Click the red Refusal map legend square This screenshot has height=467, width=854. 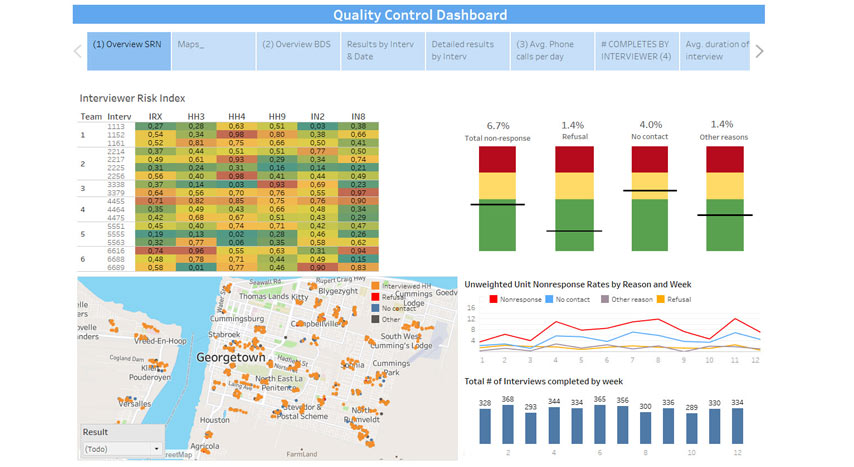click(374, 297)
